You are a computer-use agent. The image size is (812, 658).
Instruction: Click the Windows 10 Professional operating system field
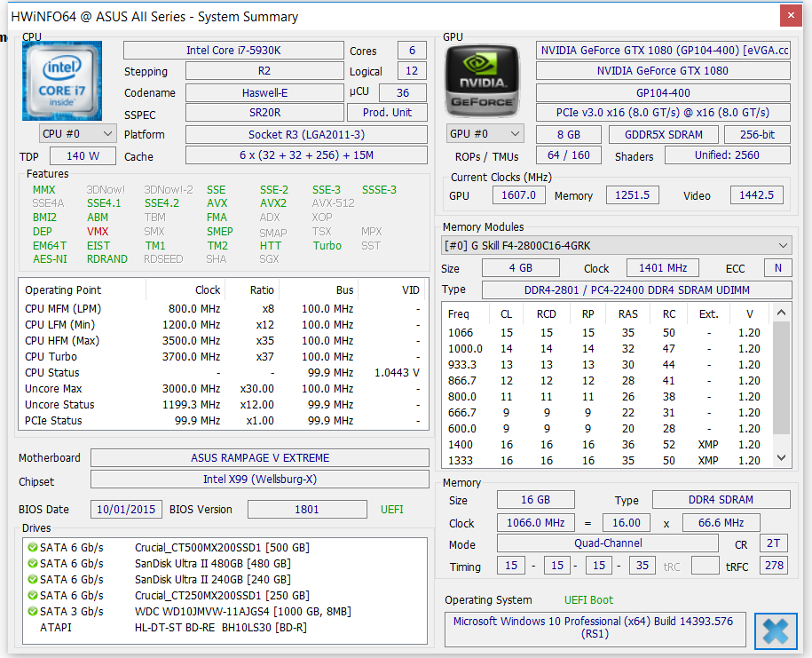pyautogui.click(x=595, y=629)
